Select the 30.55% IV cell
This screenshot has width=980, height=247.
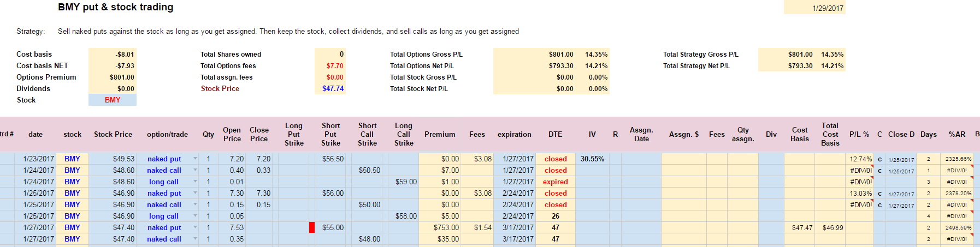[x=592, y=159]
